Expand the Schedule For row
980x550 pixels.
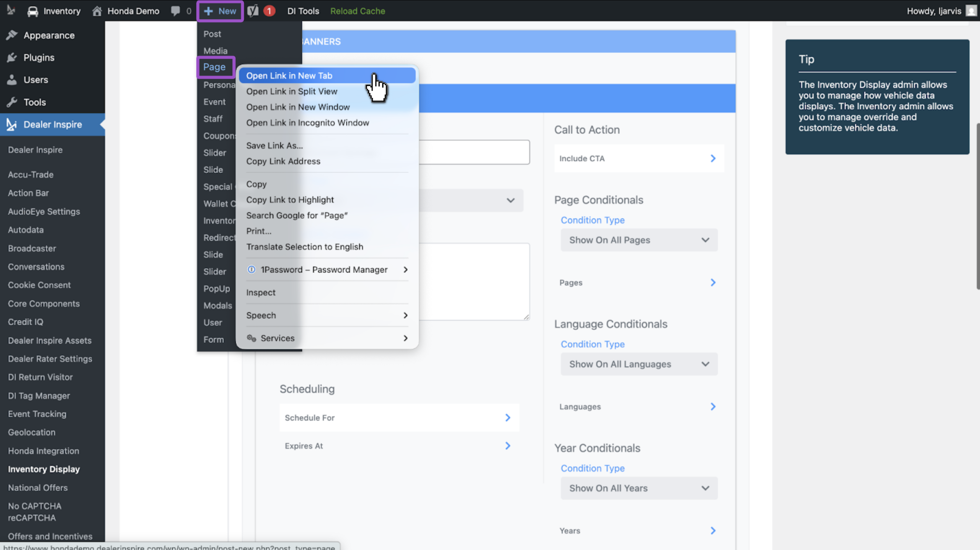pyautogui.click(x=399, y=418)
